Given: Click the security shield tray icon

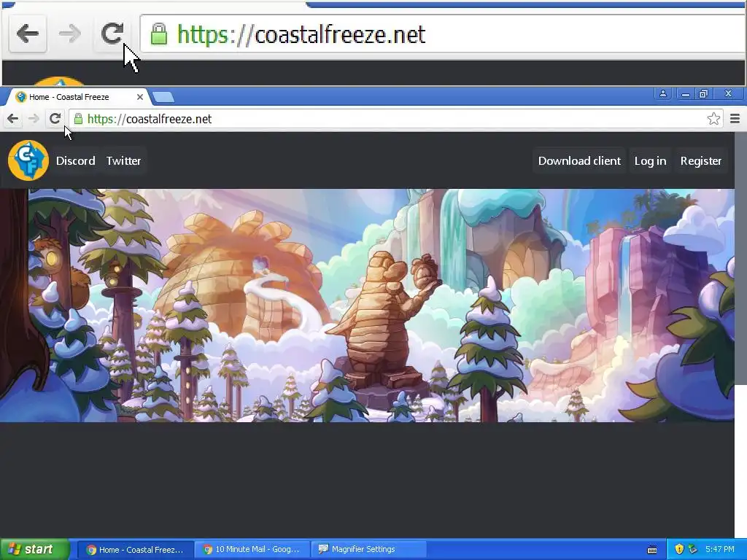Looking at the screenshot, I should pyautogui.click(x=679, y=549).
